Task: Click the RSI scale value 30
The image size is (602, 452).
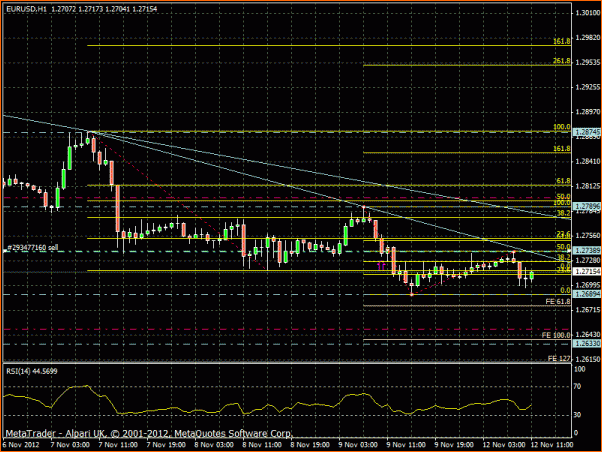Action: click(x=577, y=415)
